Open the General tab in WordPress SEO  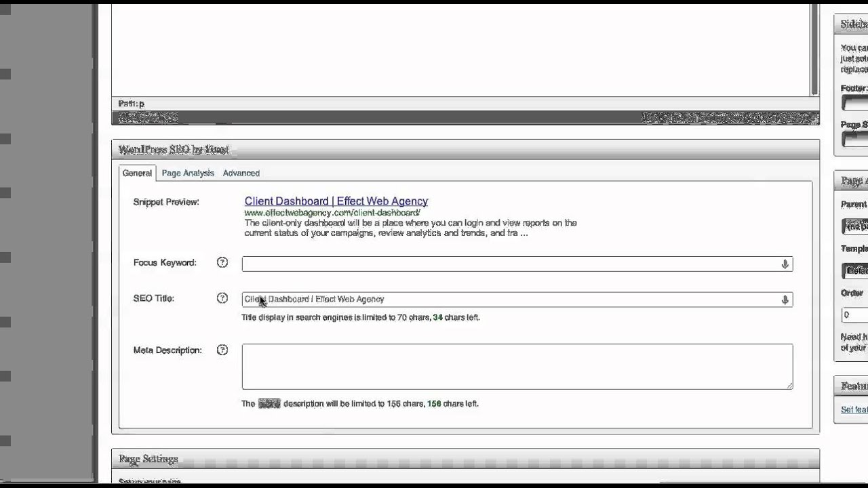tap(137, 173)
